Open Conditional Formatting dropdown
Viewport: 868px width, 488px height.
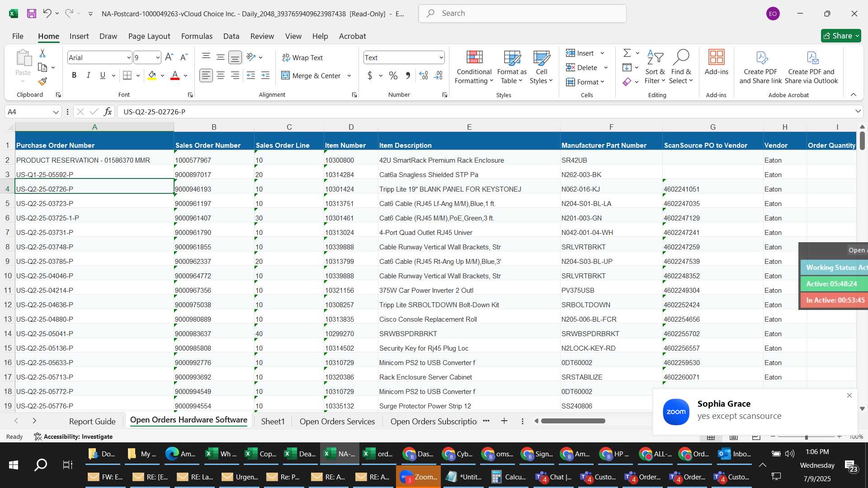click(x=474, y=67)
